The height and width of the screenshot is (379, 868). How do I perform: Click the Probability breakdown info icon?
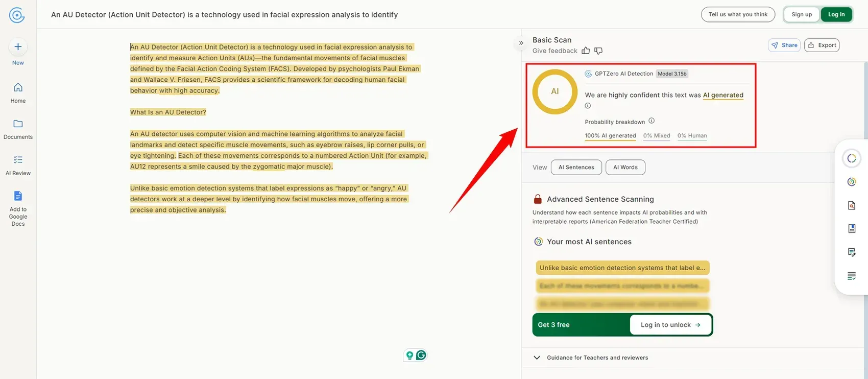pos(652,121)
